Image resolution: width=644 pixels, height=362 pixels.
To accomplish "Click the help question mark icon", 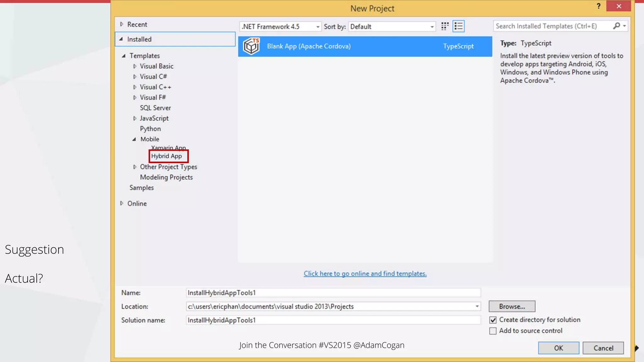I will point(598,6).
